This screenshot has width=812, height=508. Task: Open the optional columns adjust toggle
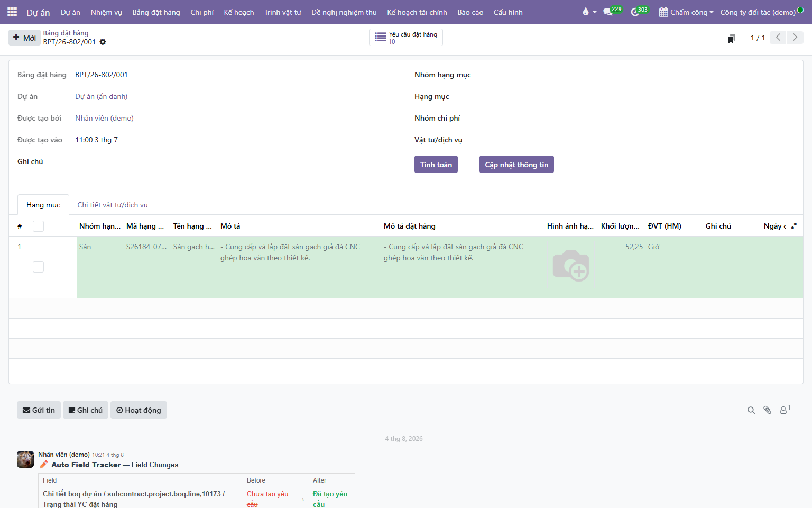click(x=794, y=226)
